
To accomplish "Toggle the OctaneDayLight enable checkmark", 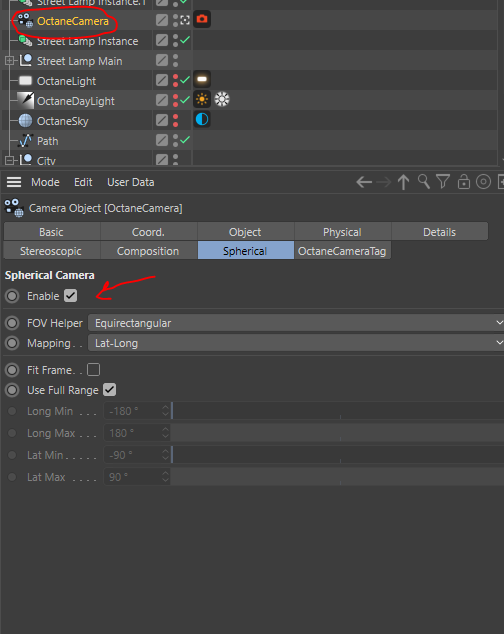I will (x=185, y=99).
